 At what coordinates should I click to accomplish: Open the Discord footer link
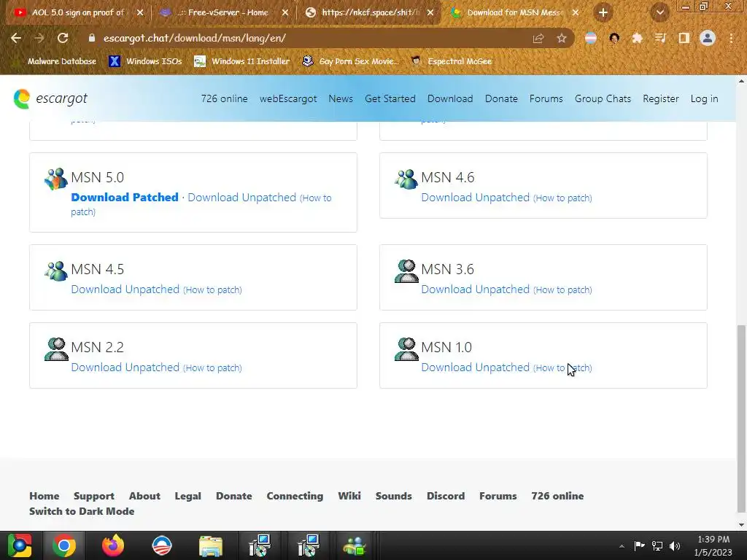coord(446,496)
